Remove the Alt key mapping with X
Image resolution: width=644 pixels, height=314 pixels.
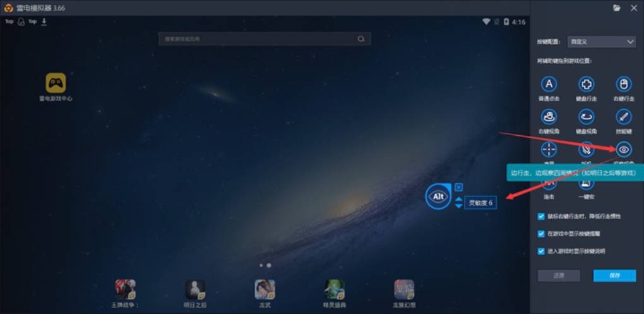pos(458,187)
